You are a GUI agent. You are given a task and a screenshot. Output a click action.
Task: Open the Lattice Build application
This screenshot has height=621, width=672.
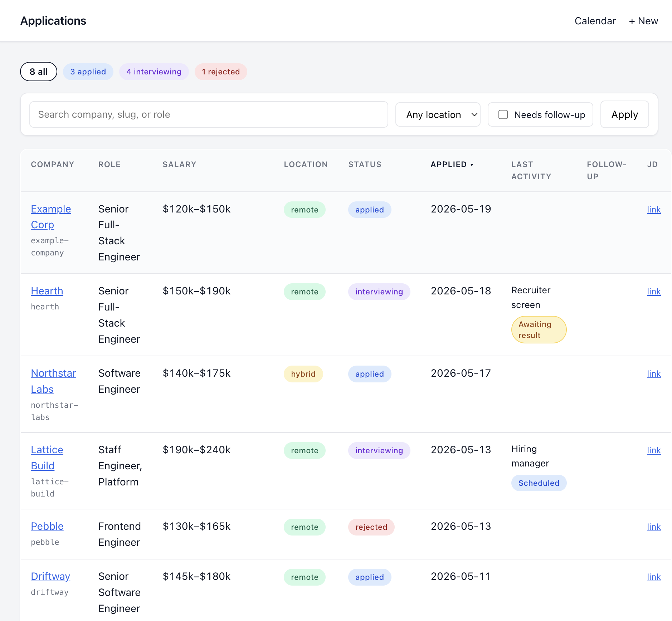pyautogui.click(x=47, y=458)
